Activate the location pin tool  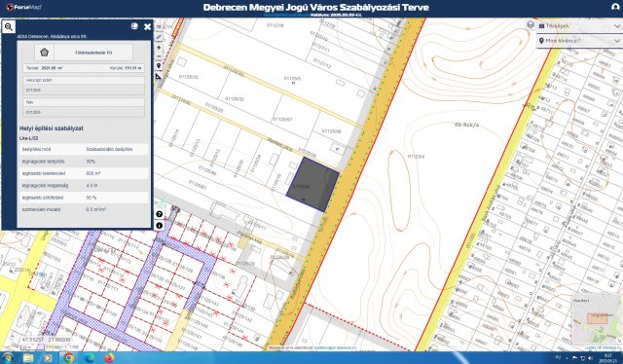click(x=159, y=65)
